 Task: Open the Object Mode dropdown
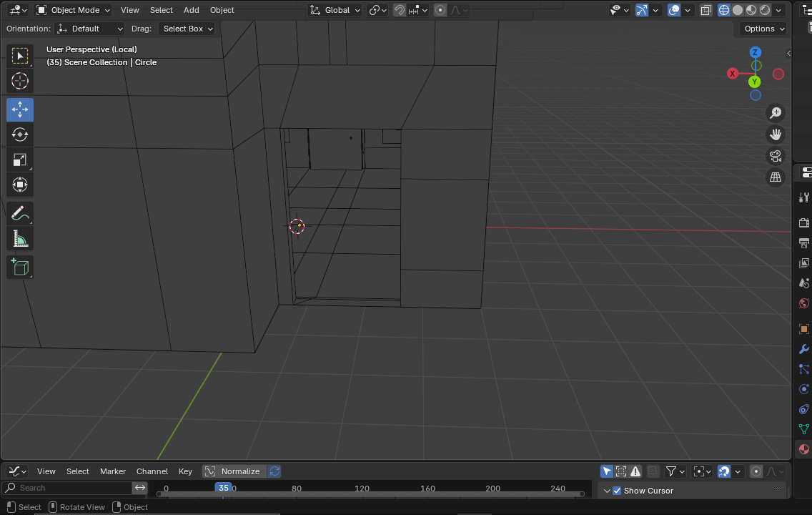[73, 10]
